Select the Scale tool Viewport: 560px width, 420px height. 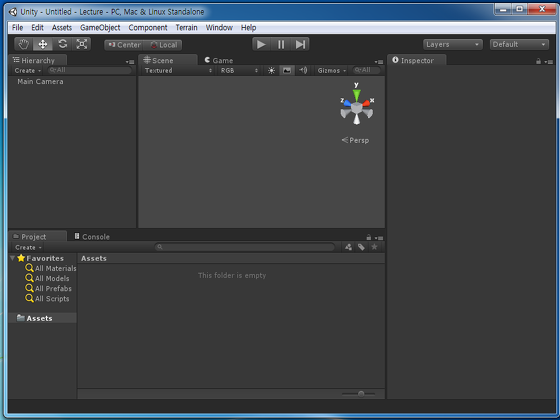[82, 44]
